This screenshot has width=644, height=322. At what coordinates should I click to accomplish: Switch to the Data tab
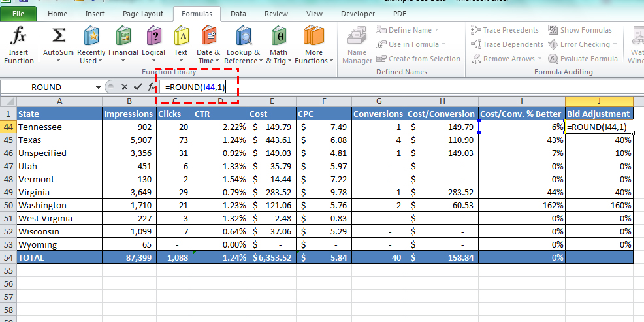click(x=238, y=14)
